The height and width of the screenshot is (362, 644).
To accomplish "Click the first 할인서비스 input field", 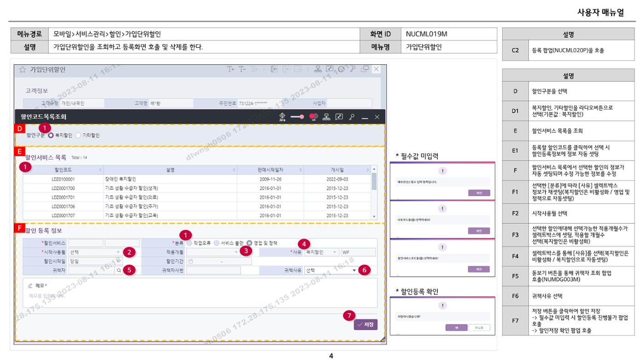I will point(86,243).
